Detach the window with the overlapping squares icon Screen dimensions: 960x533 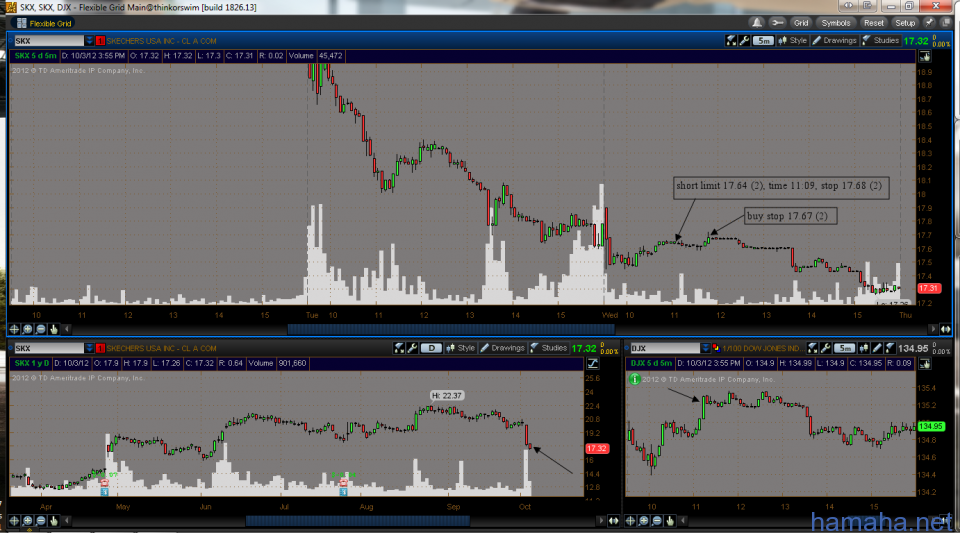(x=946, y=23)
